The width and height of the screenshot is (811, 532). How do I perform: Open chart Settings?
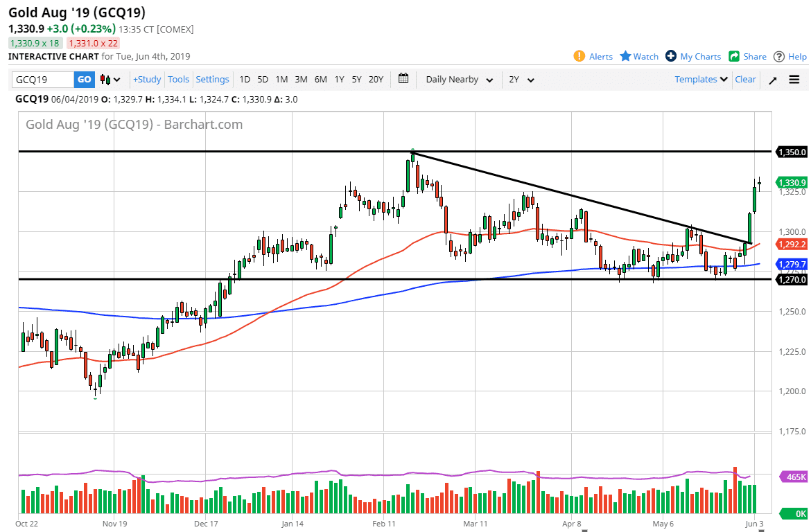point(212,80)
